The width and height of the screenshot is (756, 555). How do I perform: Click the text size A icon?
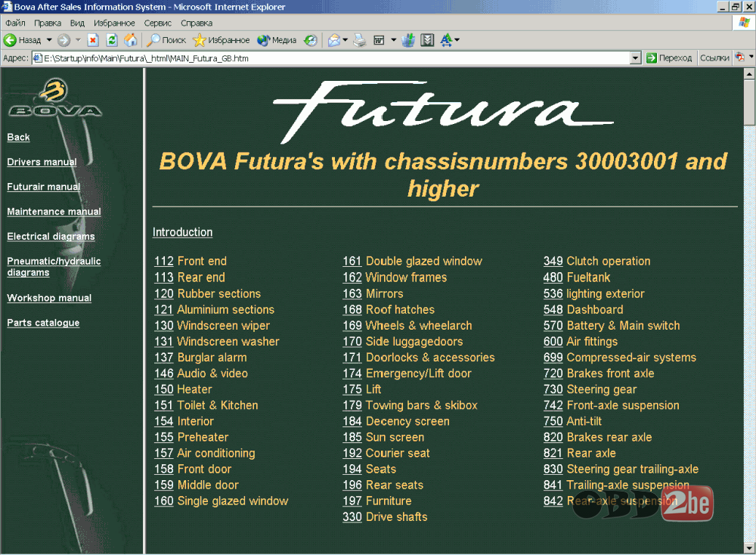(x=446, y=40)
